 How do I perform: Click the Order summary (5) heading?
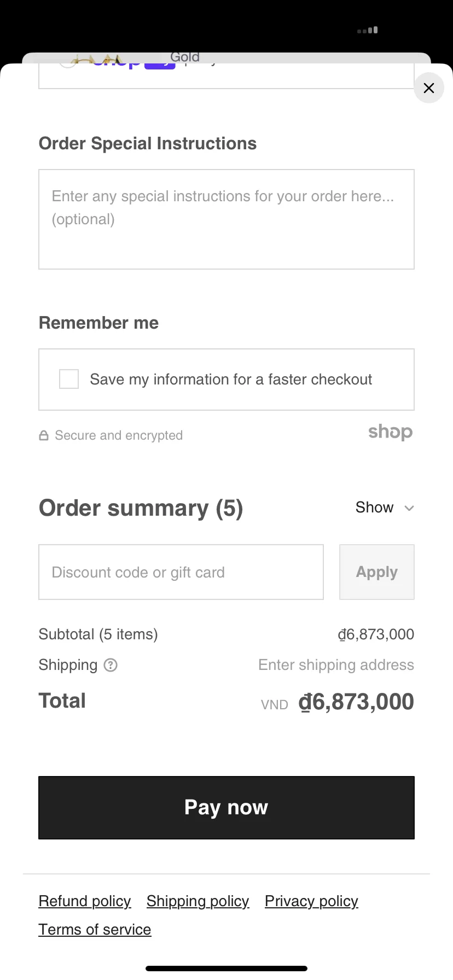point(141,508)
